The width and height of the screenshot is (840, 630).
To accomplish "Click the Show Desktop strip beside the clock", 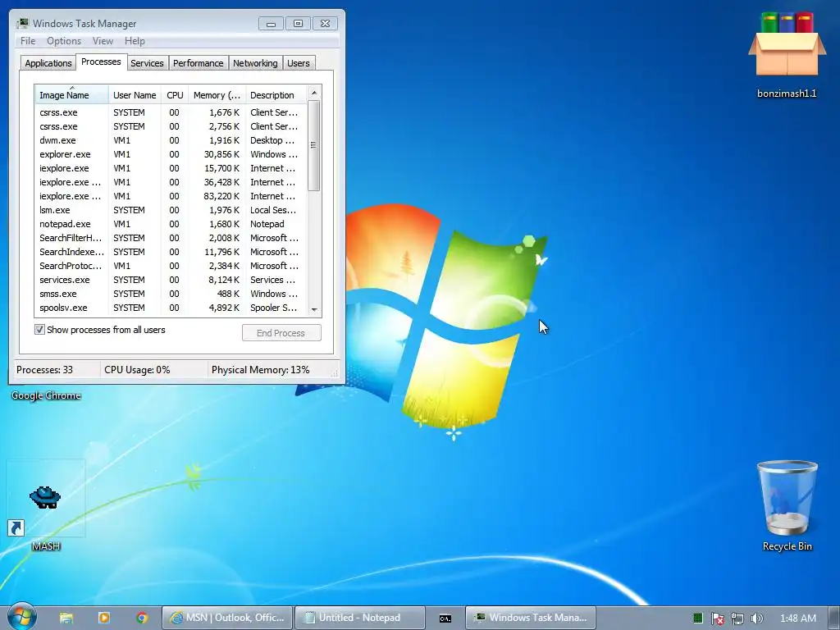I will [x=833, y=619].
